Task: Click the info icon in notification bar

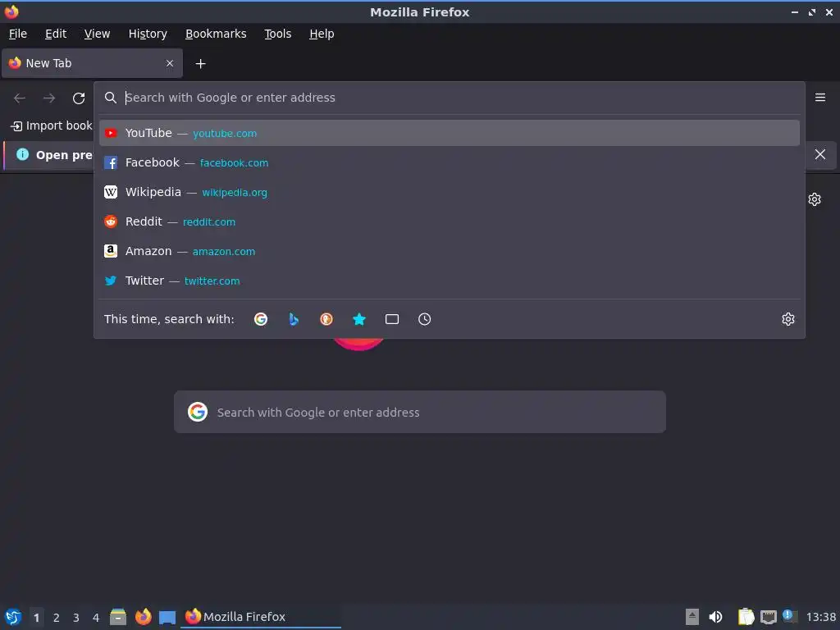Action: (x=22, y=154)
